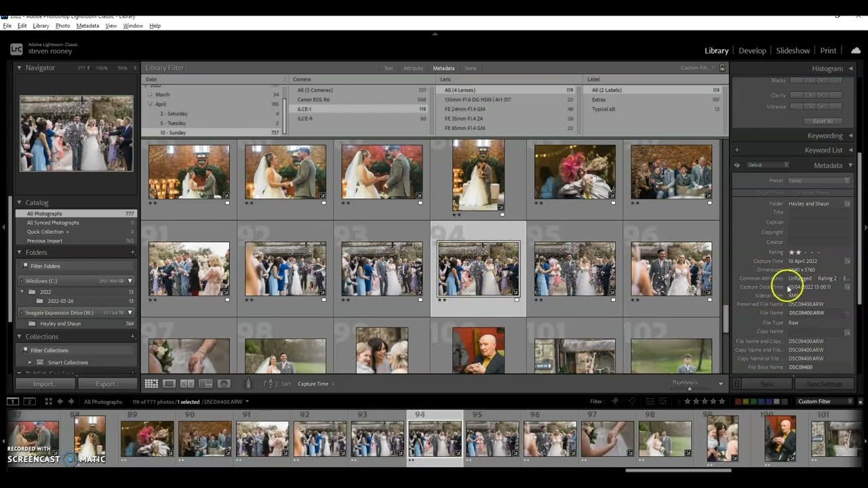Viewport: 868px width, 488px height.
Task: Add a keyword with Keyword List plus
Action: point(737,150)
